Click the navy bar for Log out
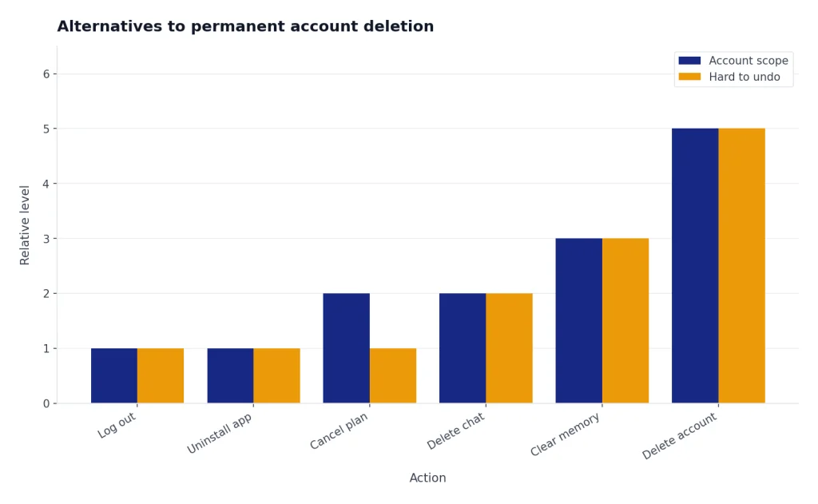Viewport: 818px width, 504px height. pyautogui.click(x=114, y=375)
